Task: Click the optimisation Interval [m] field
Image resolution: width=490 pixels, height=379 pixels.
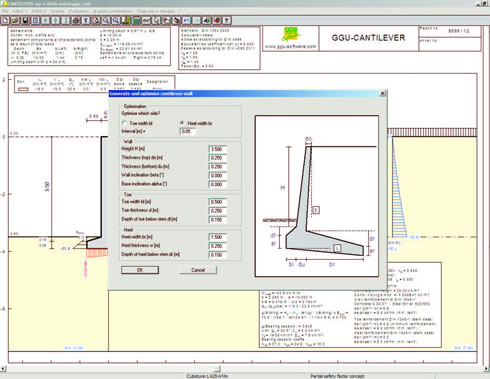Action: tap(187, 131)
